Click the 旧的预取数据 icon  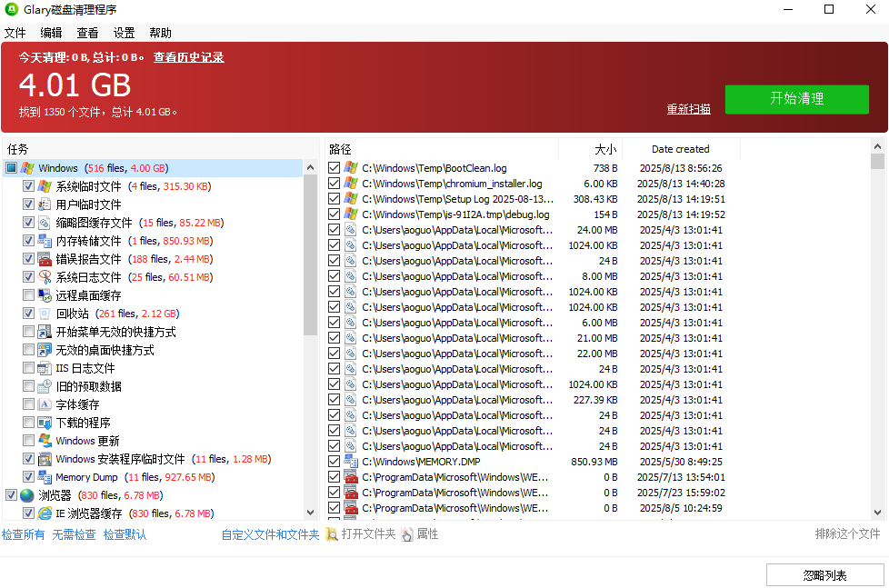pos(45,386)
